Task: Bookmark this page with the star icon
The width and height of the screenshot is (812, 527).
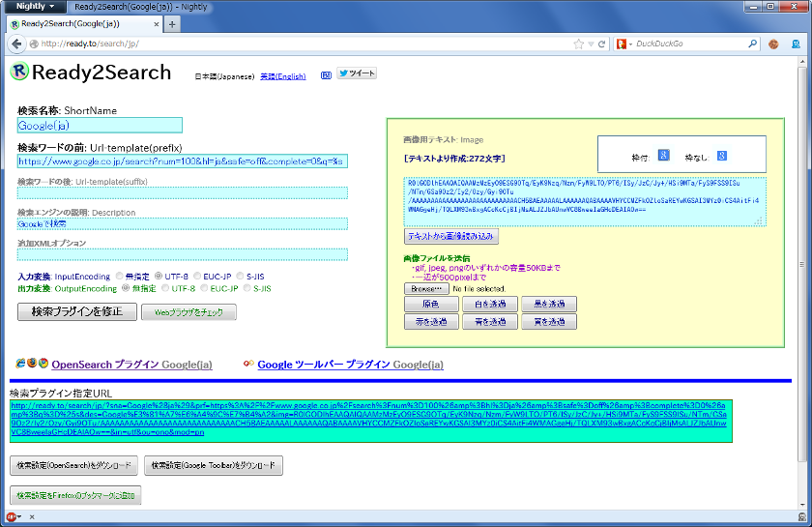Action: [578, 44]
